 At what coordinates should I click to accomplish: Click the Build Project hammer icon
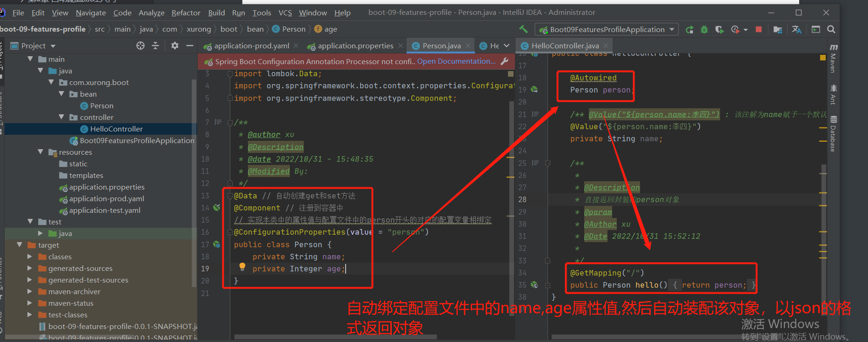(524, 29)
